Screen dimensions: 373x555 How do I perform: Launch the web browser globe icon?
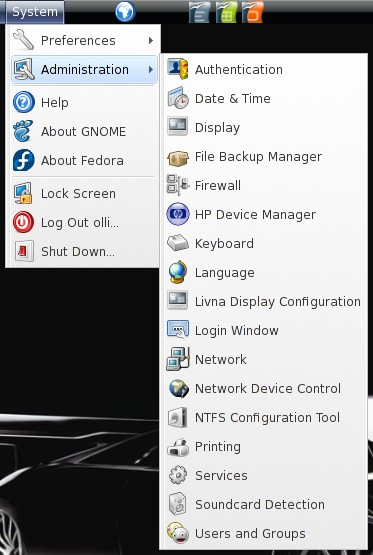tap(125, 11)
